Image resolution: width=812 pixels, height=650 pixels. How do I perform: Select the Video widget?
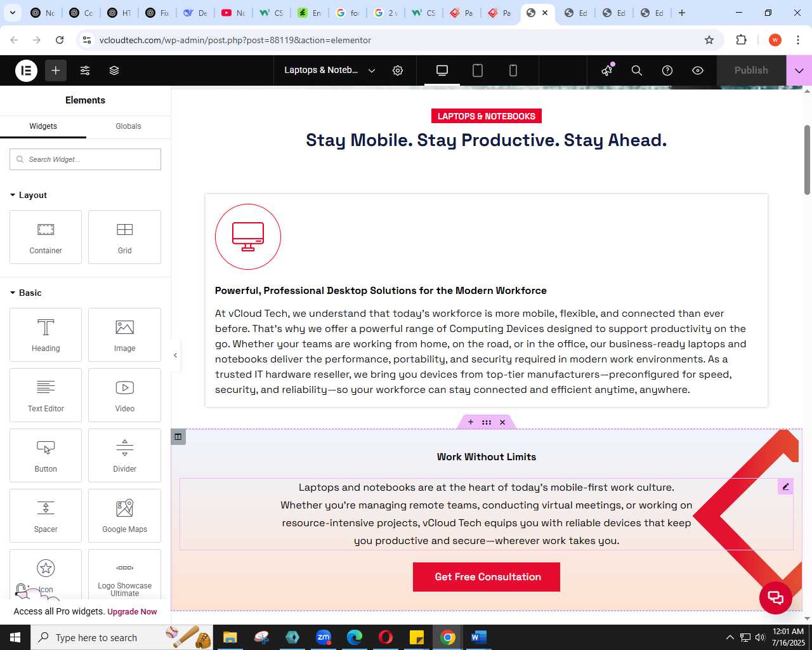pos(124,395)
